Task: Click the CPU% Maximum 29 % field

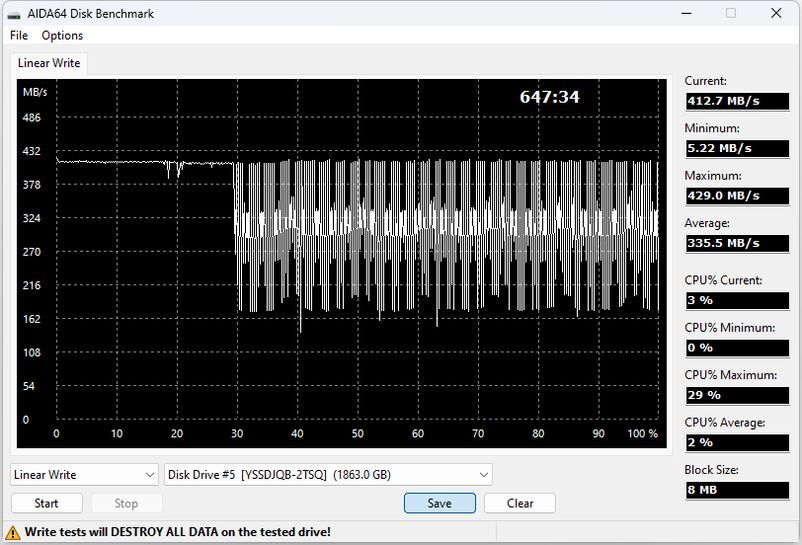Action: (x=736, y=395)
